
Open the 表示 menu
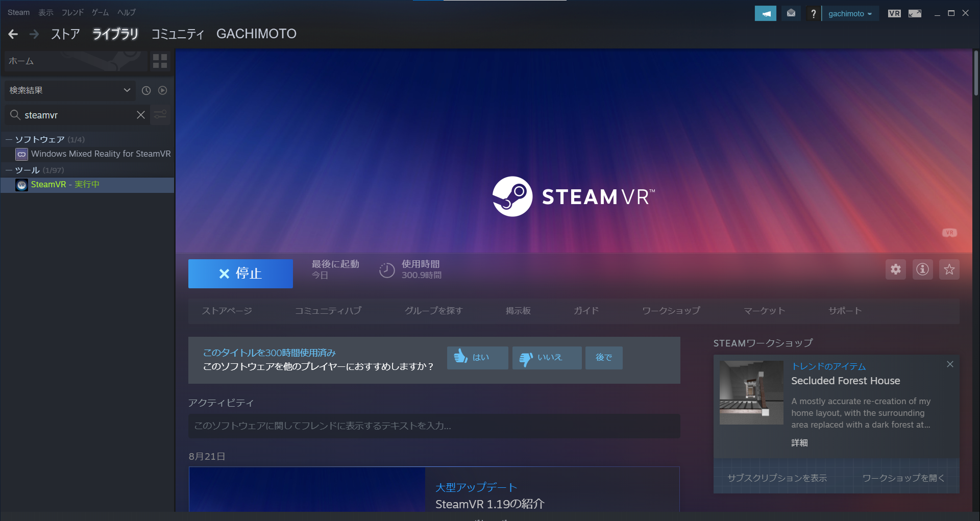pyautogui.click(x=45, y=12)
